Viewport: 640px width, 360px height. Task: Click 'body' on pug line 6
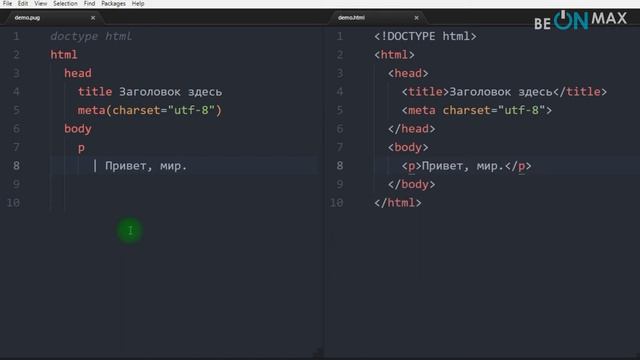(x=78, y=129)
